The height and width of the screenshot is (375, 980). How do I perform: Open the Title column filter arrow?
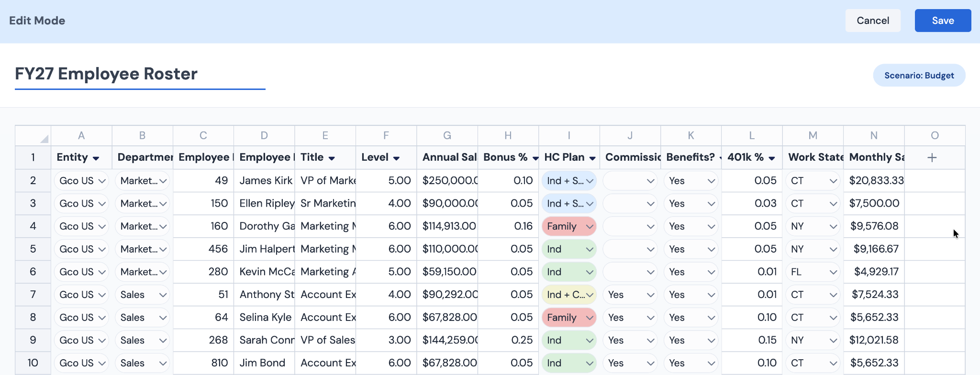click(332, 158)
